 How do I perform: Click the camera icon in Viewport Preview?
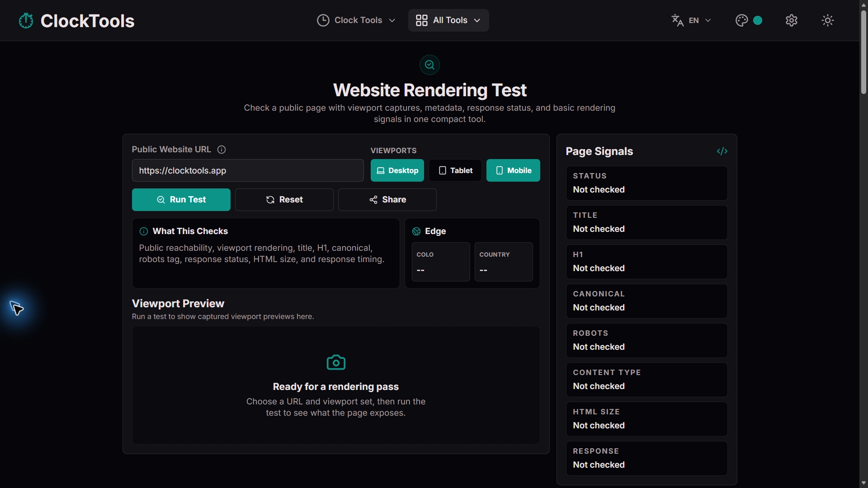click(x=336, y=362)
